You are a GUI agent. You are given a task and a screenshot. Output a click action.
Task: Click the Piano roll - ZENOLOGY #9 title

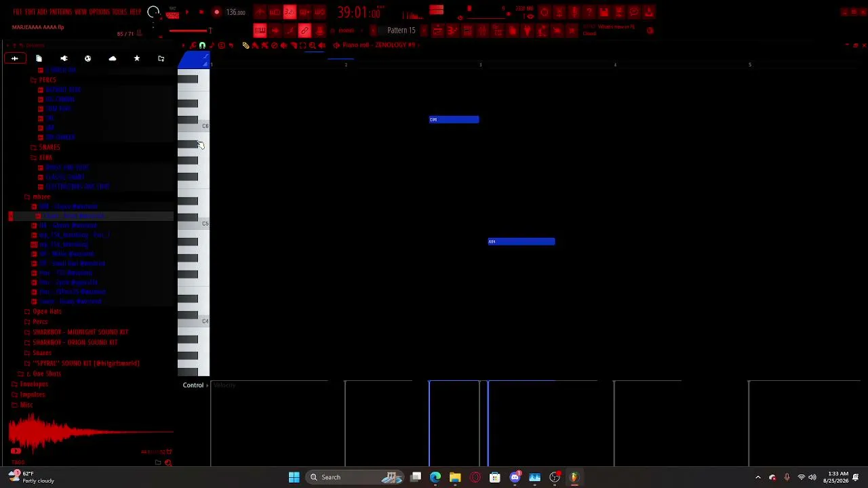tap(378, 45)
